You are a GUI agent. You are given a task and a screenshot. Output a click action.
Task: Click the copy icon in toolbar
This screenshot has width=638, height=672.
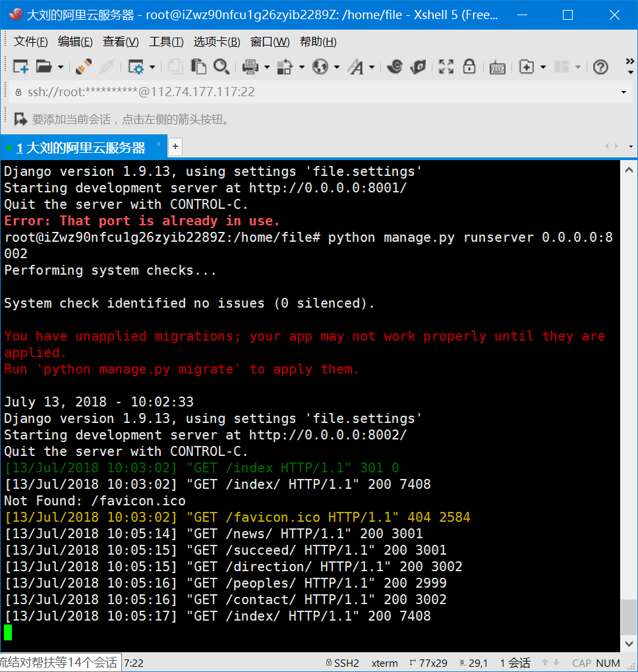coord(175,67)
